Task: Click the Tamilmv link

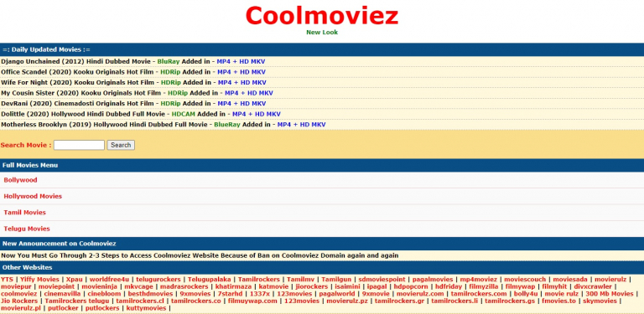Action: [x=301, y=280]
